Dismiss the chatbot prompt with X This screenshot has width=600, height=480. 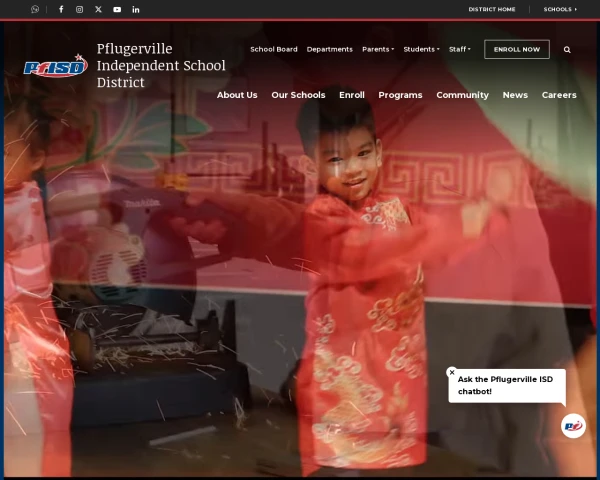coord(452,372)
